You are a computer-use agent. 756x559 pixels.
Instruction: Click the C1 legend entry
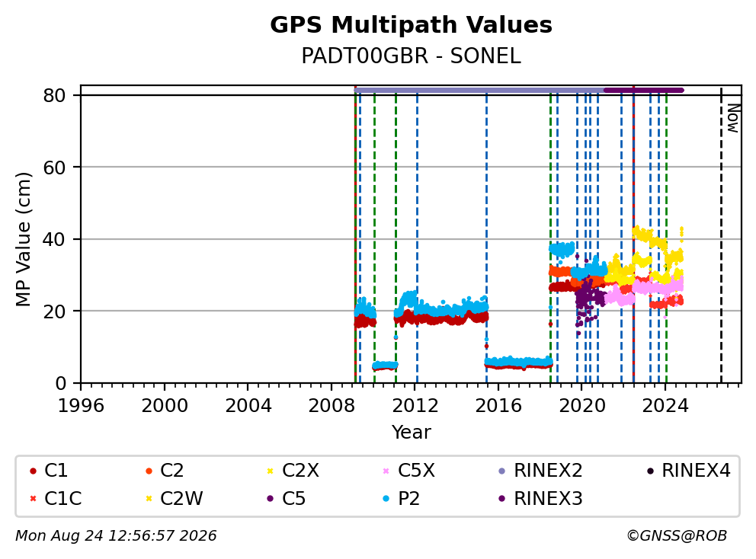(49, 471)
